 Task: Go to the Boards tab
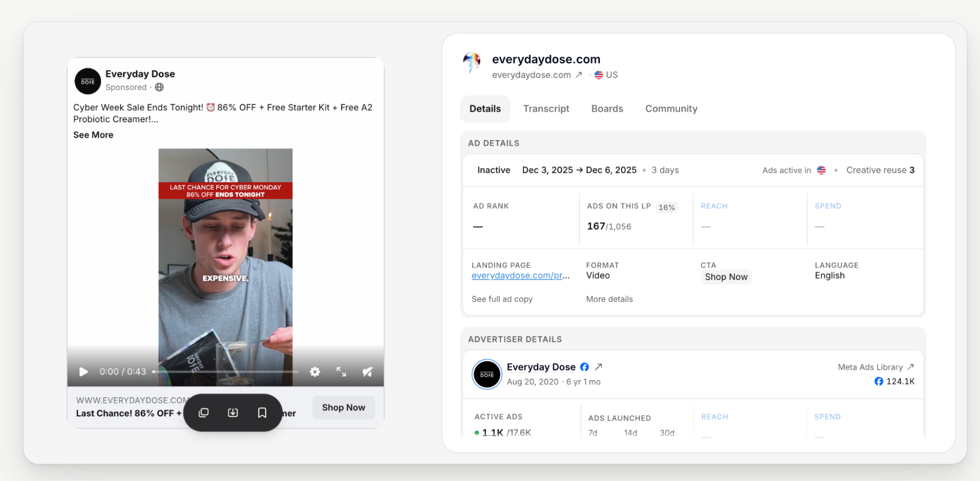(607, 109)
